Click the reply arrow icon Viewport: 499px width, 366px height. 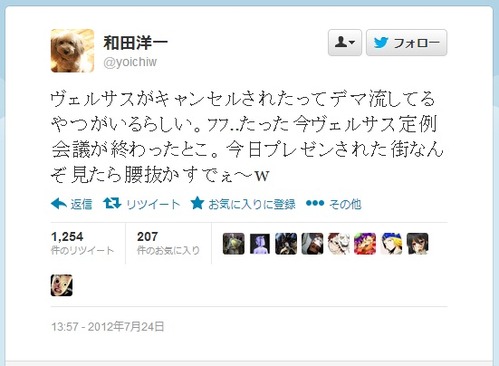click(x=59, y=203)
